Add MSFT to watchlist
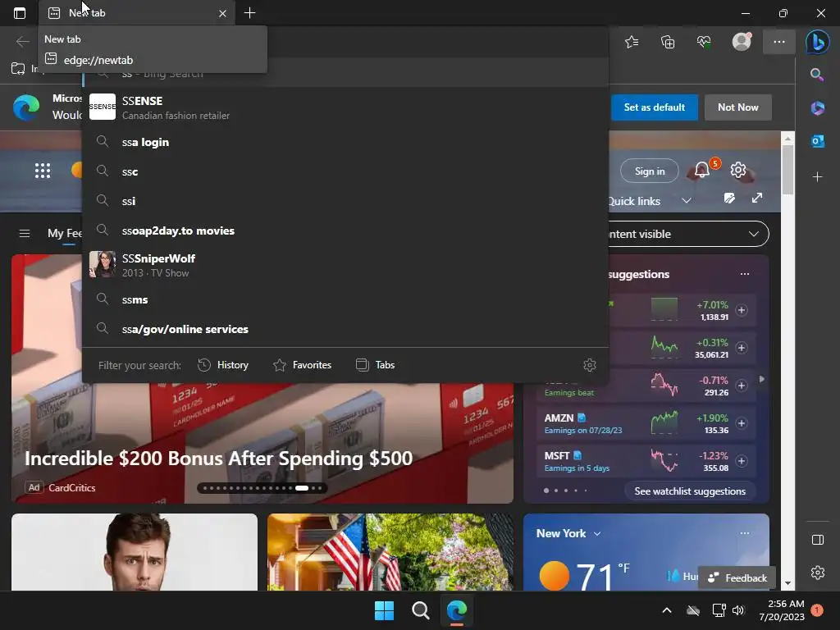Image resolution: width=840 pixels, height=630 pixels. (742, 461)
